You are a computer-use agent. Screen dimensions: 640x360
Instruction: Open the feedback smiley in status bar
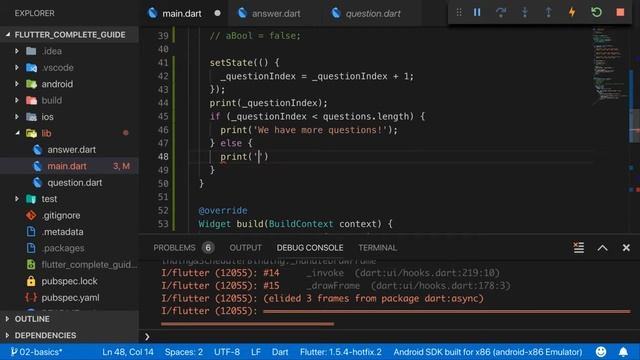(601, 352)
